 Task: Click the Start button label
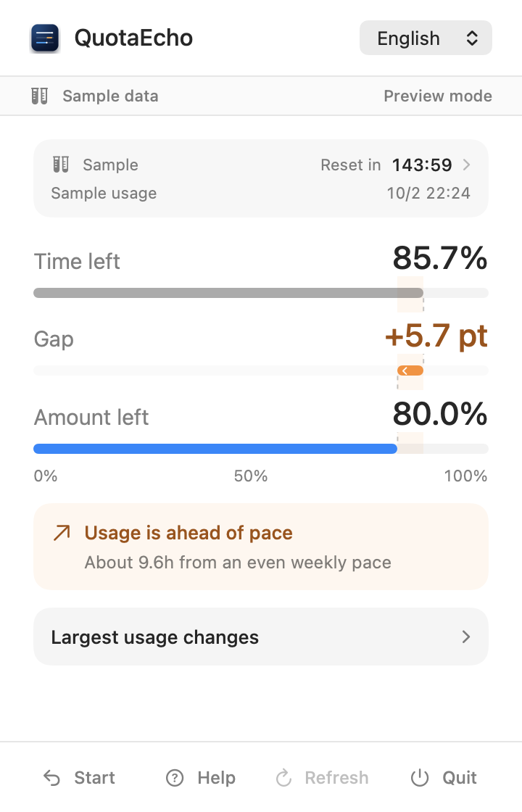pos(94,778)
